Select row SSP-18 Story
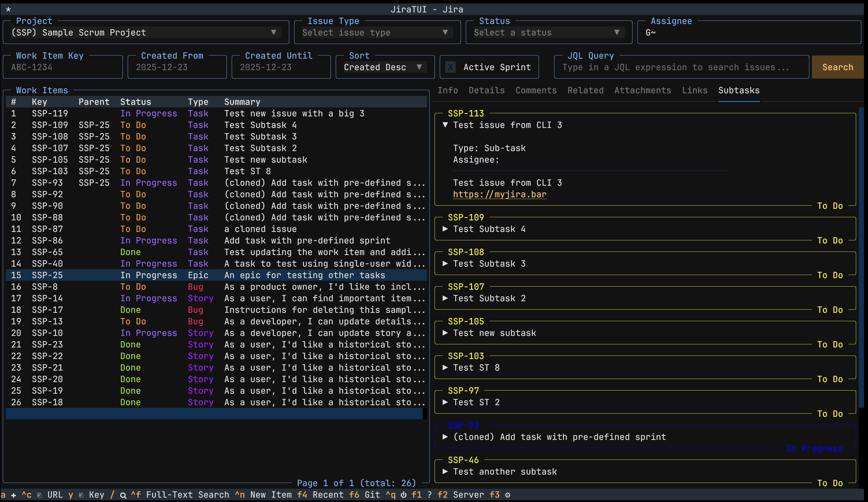This screenshot has width=868, height=502. click(216, 402)
